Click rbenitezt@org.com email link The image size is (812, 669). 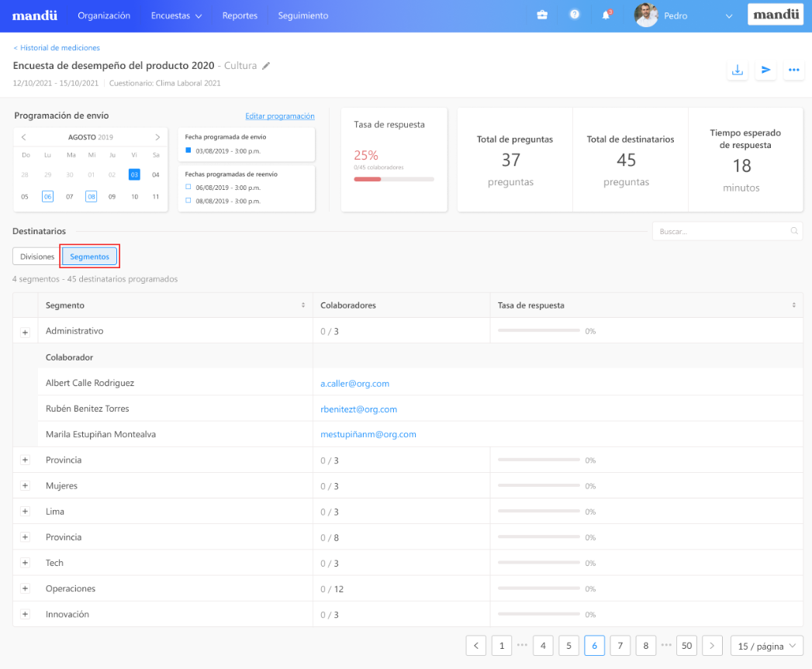click(x=358, y=409)
